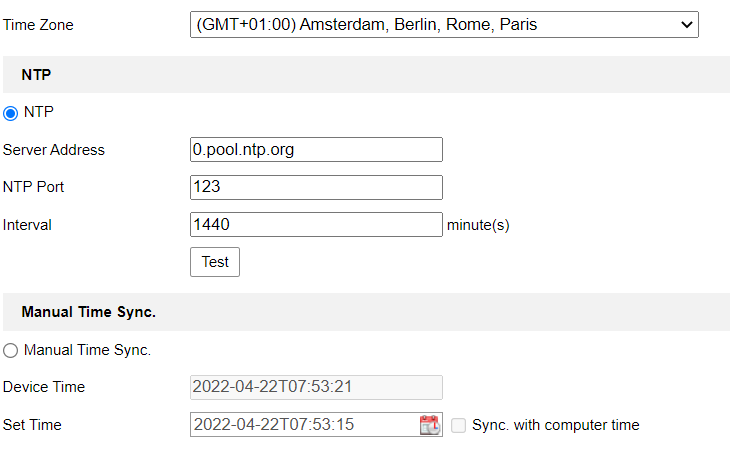
Task: Click the Set Time label
Action: click(x=32, y=425)
